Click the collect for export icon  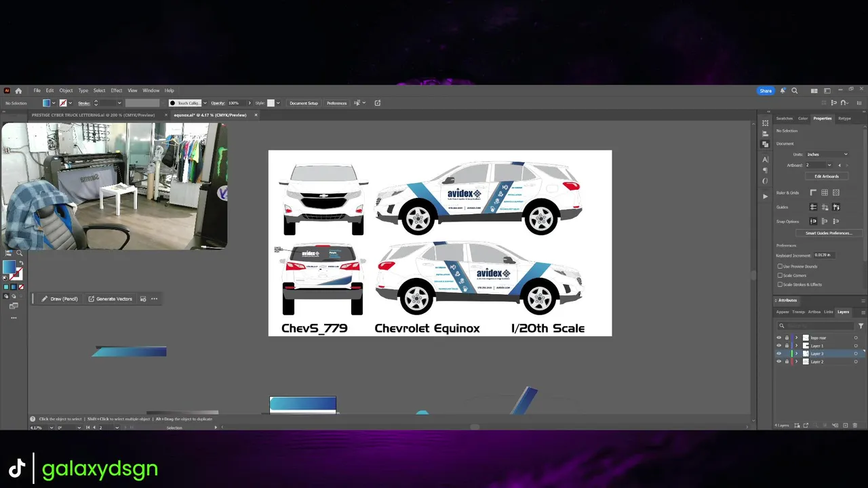coord(805,426)
